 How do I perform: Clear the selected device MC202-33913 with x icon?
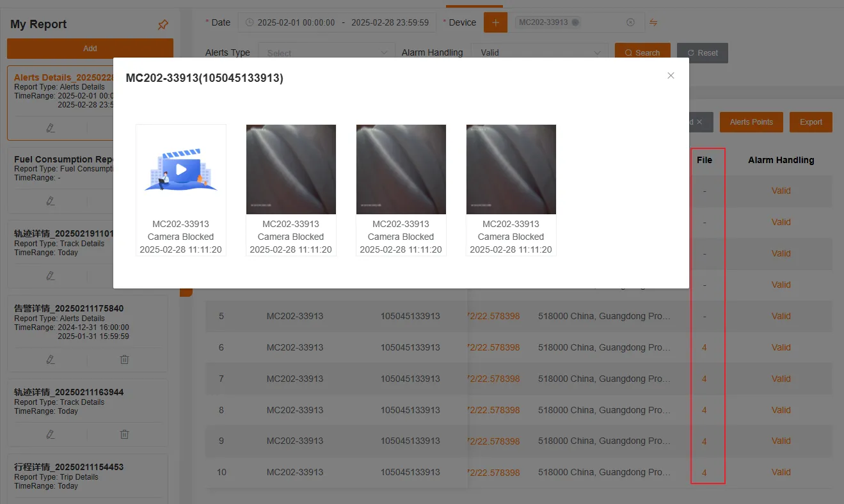tap(630, 21)
